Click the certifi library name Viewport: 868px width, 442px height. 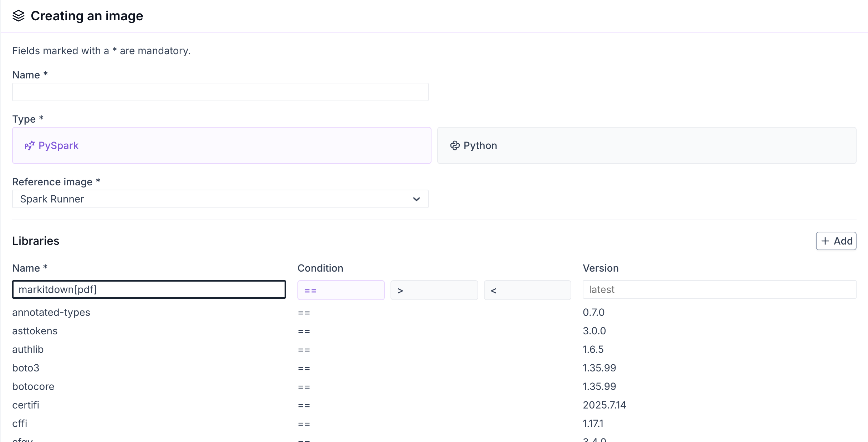[x=26, y=405]
